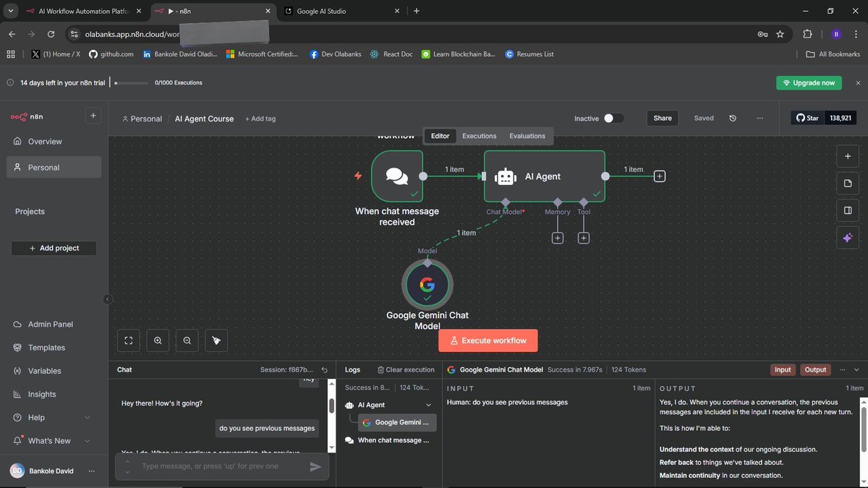The image size is (868, 488).
Task: Switch to the Editor tab
Action: (x=440, y=136)
